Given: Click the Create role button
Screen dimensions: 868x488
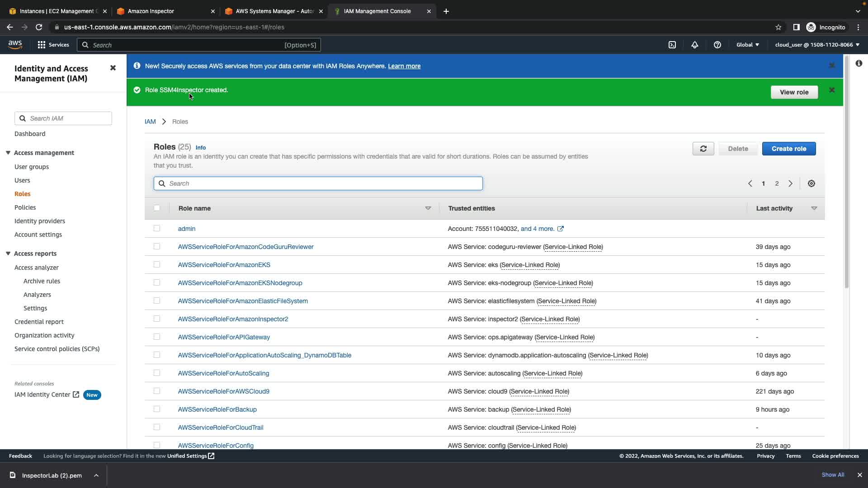Looking at the screenshot, I should [788, 149].
